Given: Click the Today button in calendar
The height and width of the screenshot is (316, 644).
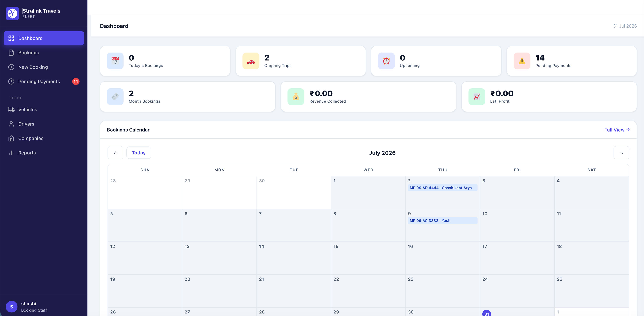Looking at the screenshot, I should pyautogui.click(x=139, y=153).
